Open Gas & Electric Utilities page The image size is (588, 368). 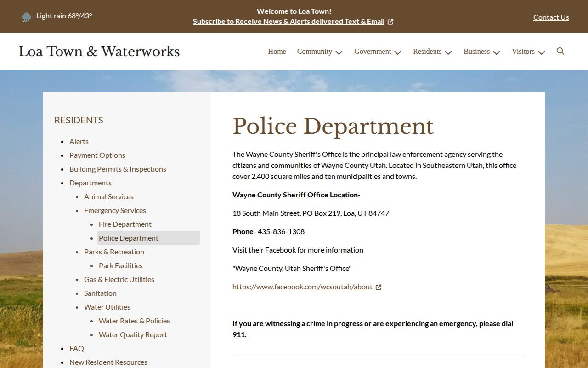(x=119, y=279)
